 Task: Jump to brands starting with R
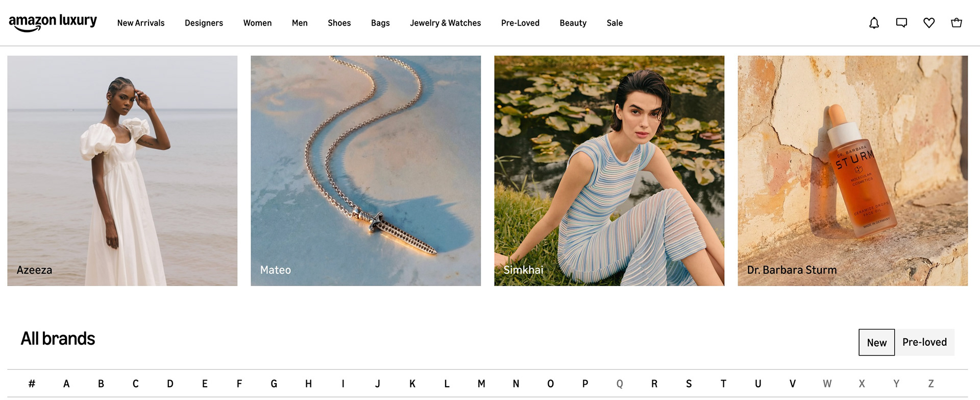654,384
